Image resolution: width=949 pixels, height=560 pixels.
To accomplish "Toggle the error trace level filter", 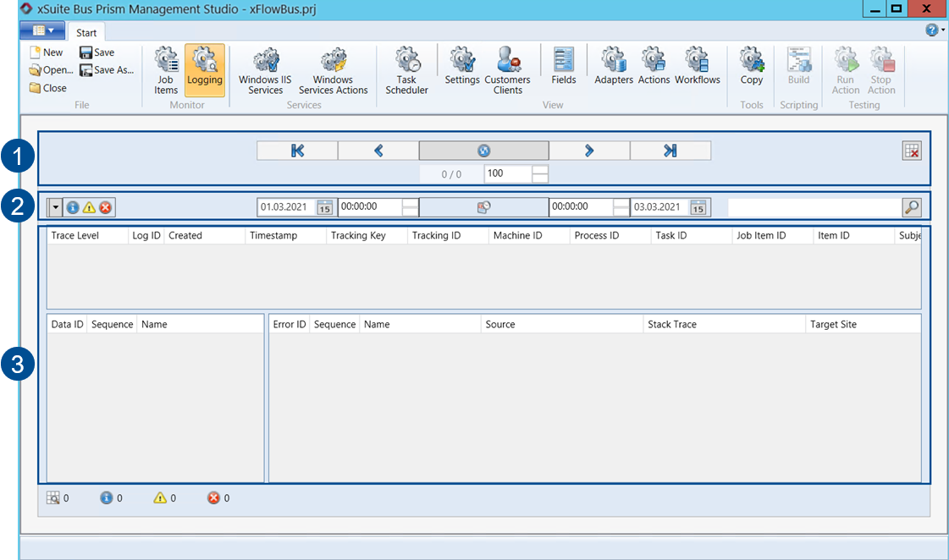I will pos(106,207).
